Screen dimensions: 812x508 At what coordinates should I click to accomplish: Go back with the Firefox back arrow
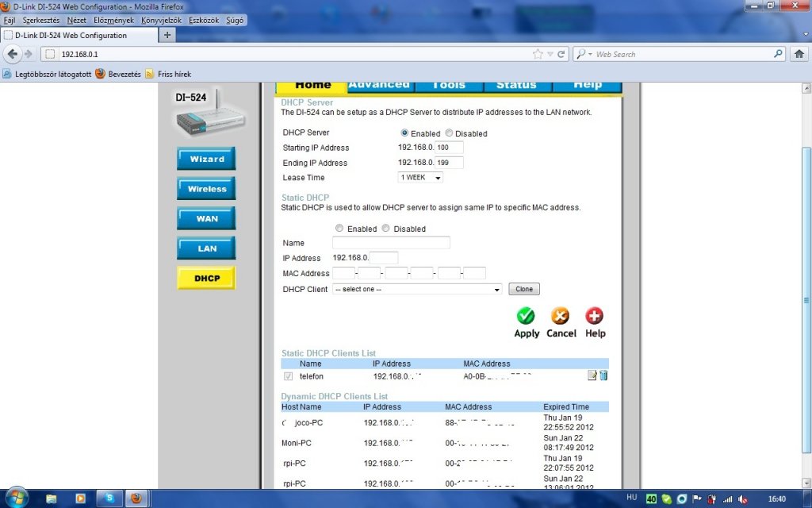[x=13, y=54]
